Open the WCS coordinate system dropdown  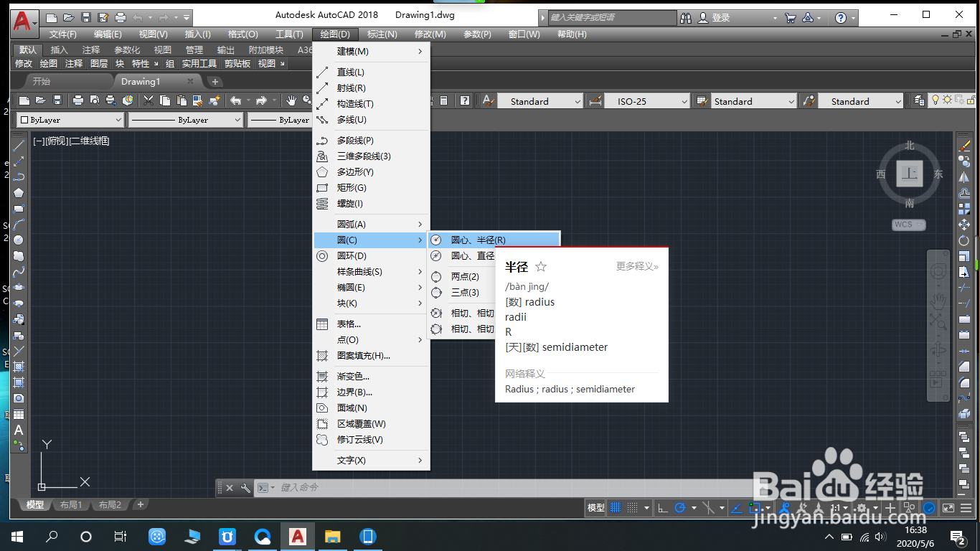coord(909,225)
